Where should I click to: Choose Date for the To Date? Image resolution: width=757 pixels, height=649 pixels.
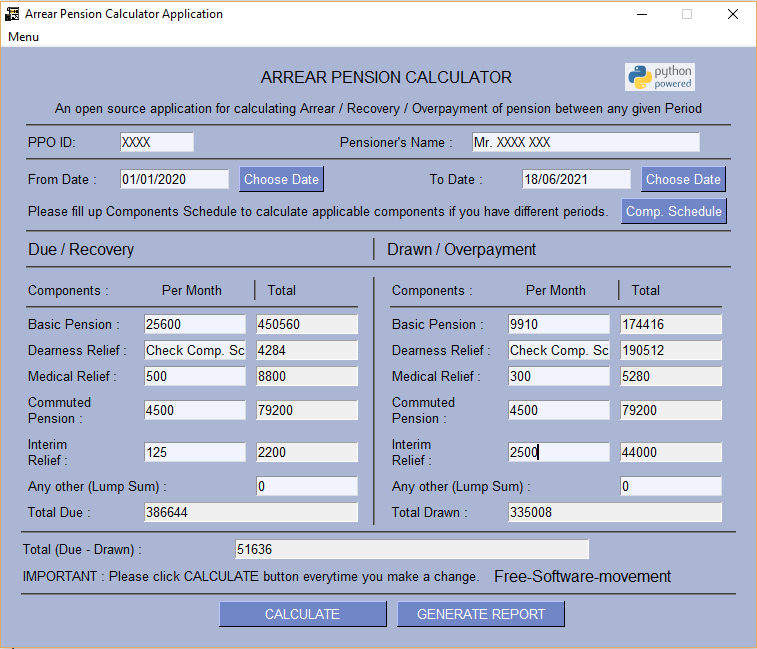click(x=683, y=179)
